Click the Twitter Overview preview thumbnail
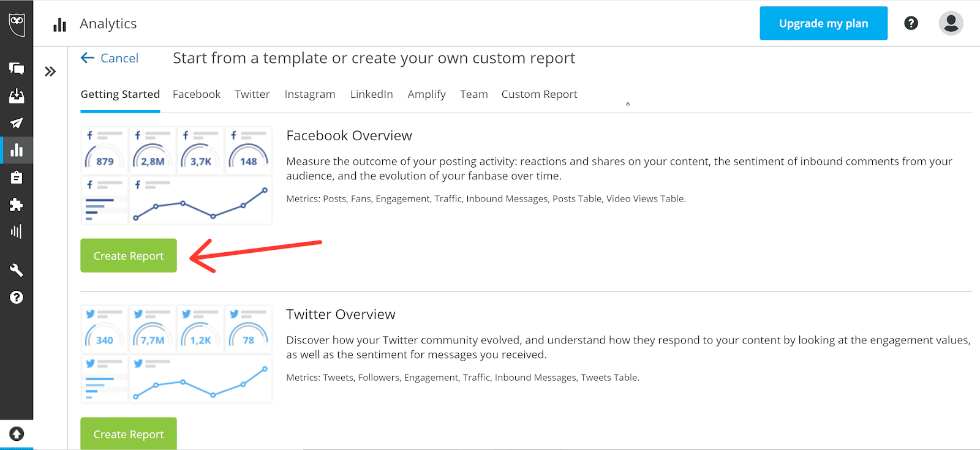The height and width of the screenshot is (450, 980). pos(176,354)
